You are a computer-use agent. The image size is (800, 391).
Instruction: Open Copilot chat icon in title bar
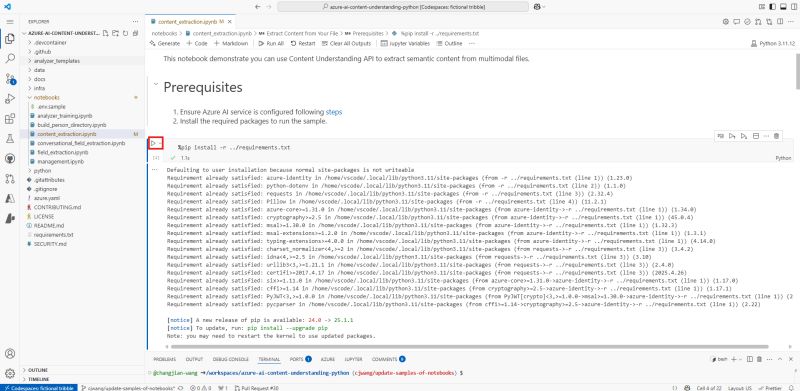click(537, 7)
